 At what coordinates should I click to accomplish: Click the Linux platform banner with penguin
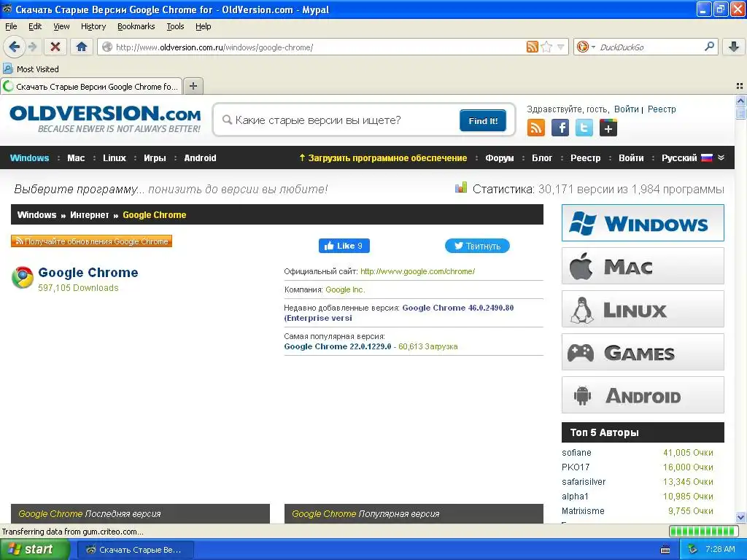click(643, 309)
